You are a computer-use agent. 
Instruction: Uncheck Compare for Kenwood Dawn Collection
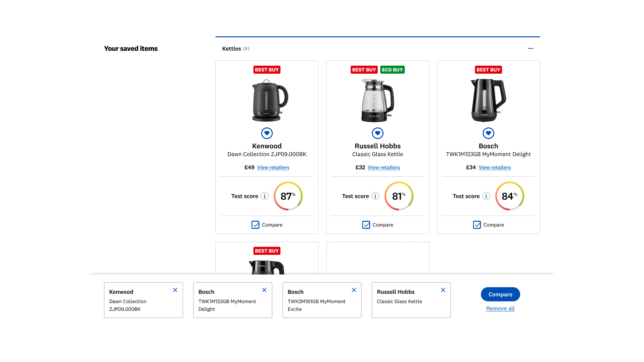(x=255, y=225)
